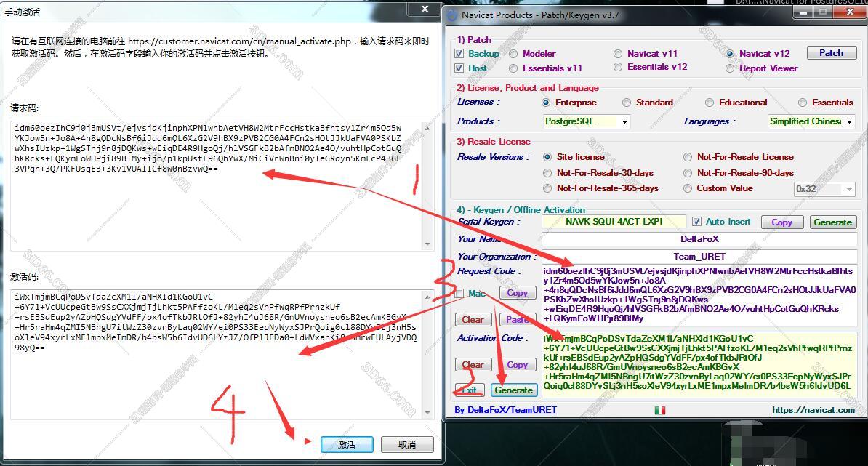Select the Modeler radio button

click(x=514, y=54)
